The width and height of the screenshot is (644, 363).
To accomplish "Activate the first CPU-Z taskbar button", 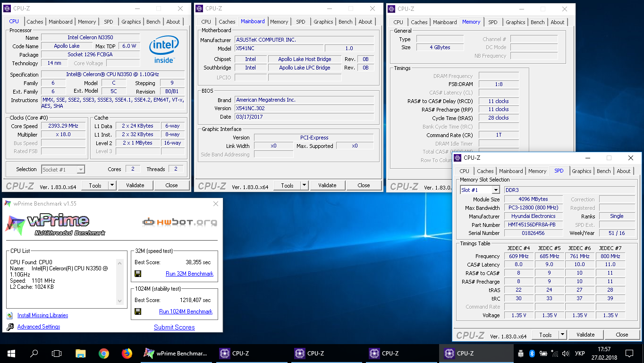I will click(x=251, y=353).
